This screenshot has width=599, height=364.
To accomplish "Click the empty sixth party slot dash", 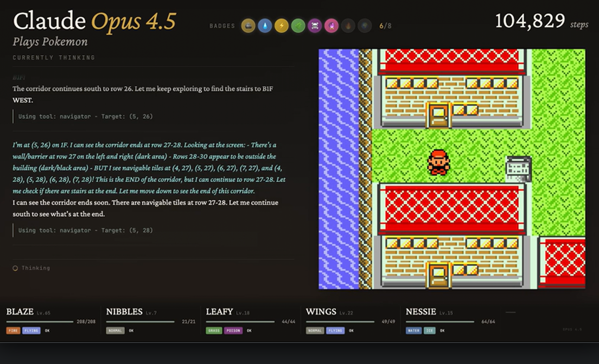I will tap(511, 312).
